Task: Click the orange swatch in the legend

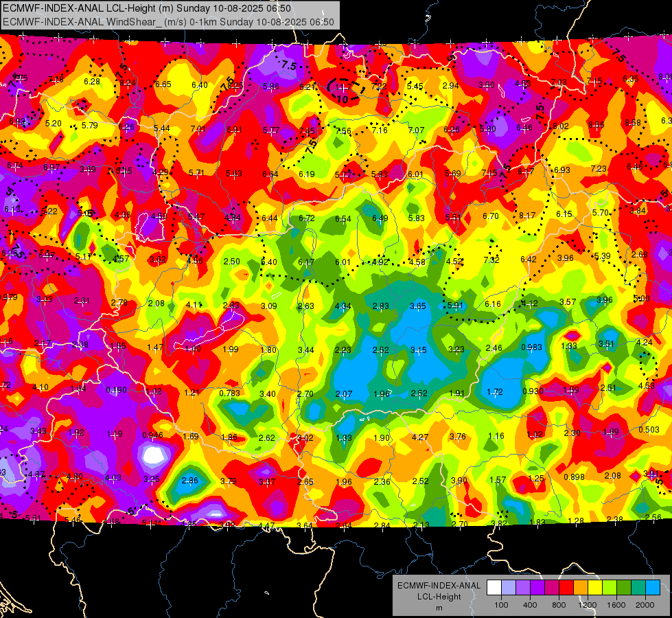Action: pyautogui.click(x=581, y=588)
